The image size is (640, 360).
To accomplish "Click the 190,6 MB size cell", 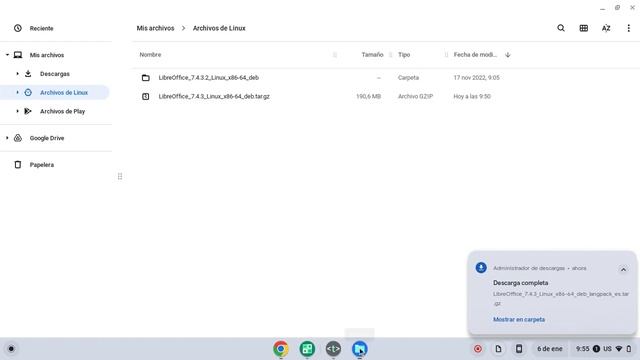I will [368, 96].
